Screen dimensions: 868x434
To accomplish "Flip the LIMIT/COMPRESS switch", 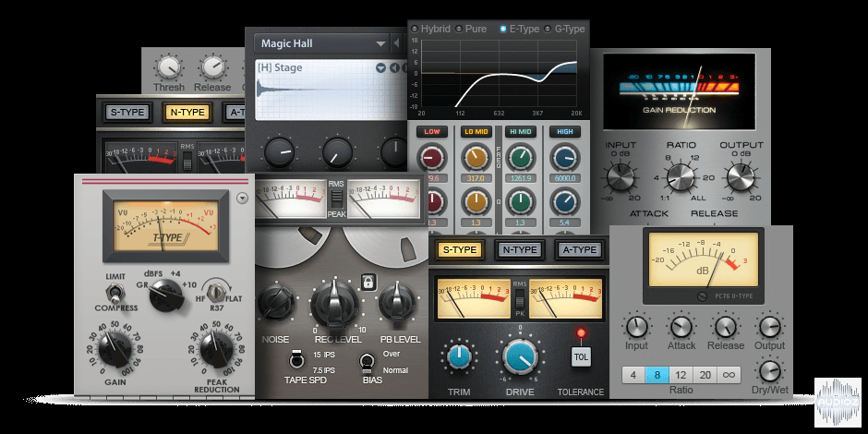I will (x=115, y=293).
